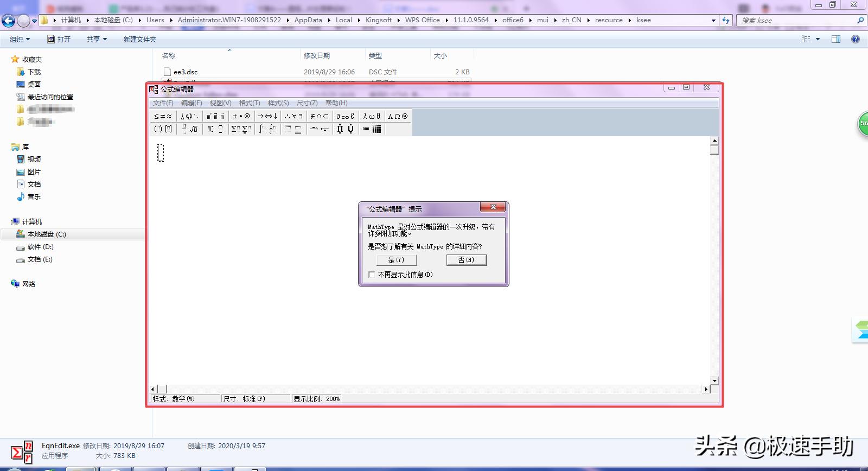The width and height of the screenshot is (868, 471).
Task: Open the embellishments palette
Action: [x=215, y=116]
